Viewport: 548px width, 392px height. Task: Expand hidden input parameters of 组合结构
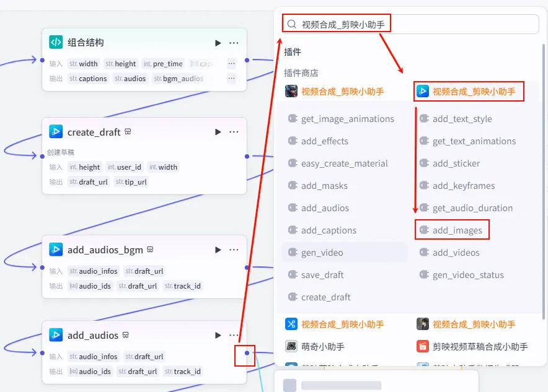click(x=231, y=64)
